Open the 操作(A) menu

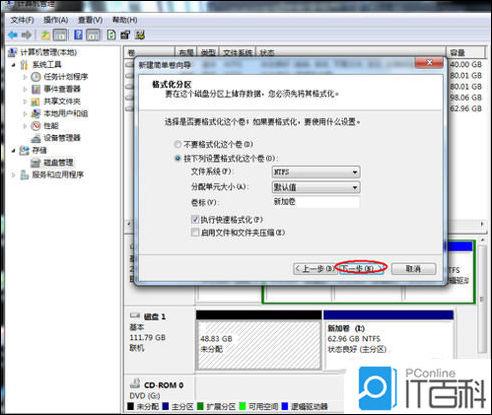[x=56, y=20]
